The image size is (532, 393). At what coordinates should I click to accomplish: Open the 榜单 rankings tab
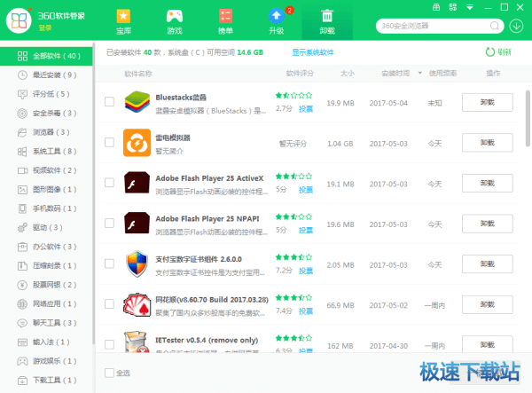click(x=225, y=21)
